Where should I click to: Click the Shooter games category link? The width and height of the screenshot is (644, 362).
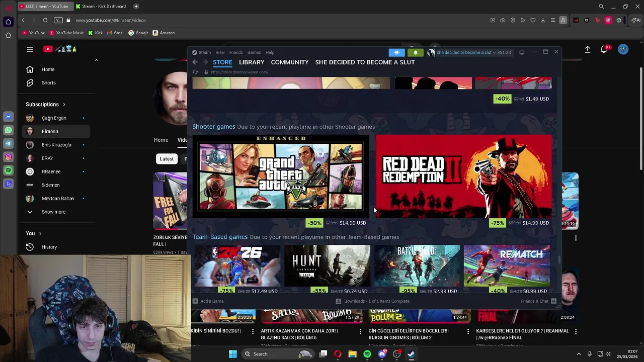pos(213,127)
